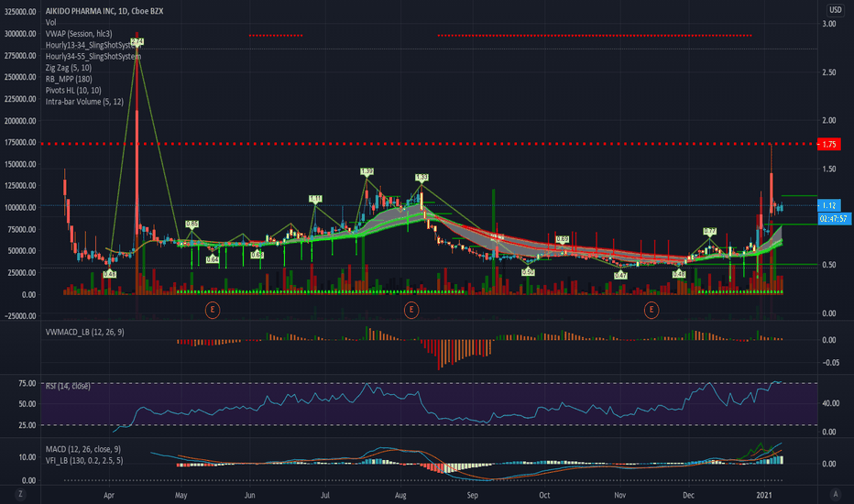Image resolution: width=854 pixels, height=504 pixels.
Task: Click the 0.50 pivot low label
Action: (x=528, y=272)
